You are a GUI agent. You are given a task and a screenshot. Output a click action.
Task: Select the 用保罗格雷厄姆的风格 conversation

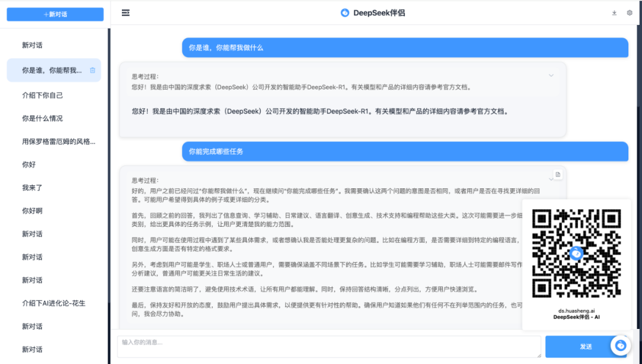pos(58,141)
